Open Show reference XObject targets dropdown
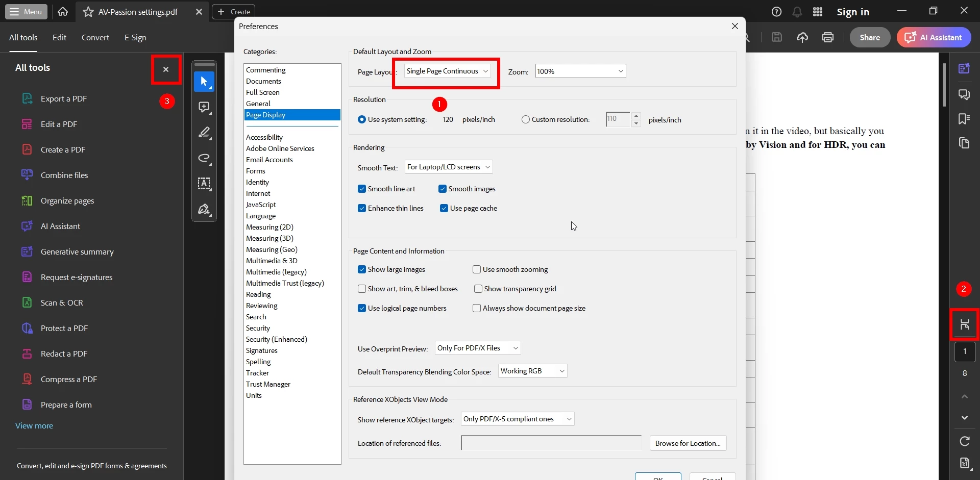The image size is (980, 480). [518, 419]
